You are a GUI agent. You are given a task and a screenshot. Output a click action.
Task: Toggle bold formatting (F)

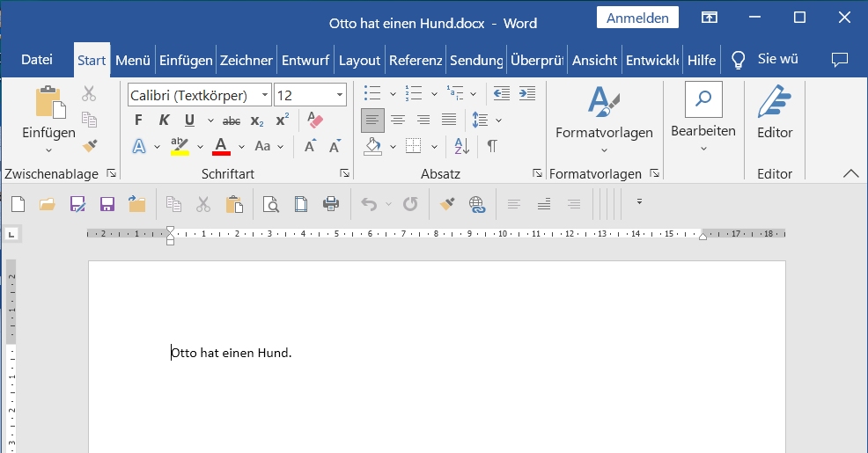[x=138, y=120]
